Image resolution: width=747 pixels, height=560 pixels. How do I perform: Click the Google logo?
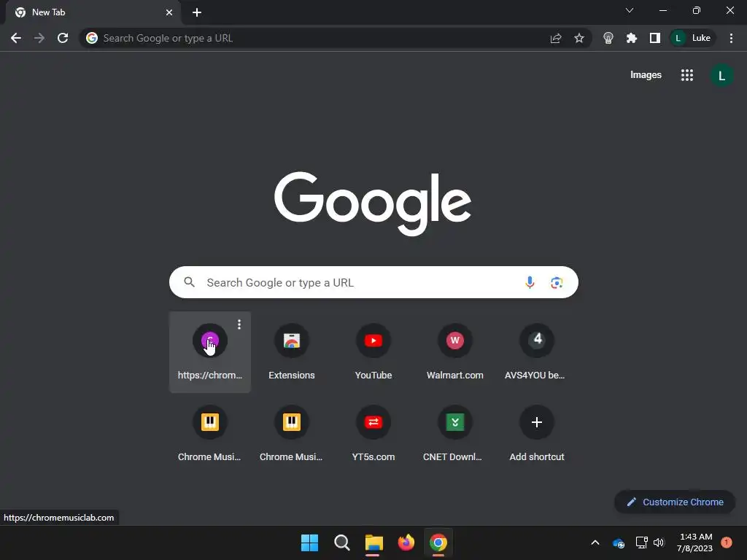373,204
